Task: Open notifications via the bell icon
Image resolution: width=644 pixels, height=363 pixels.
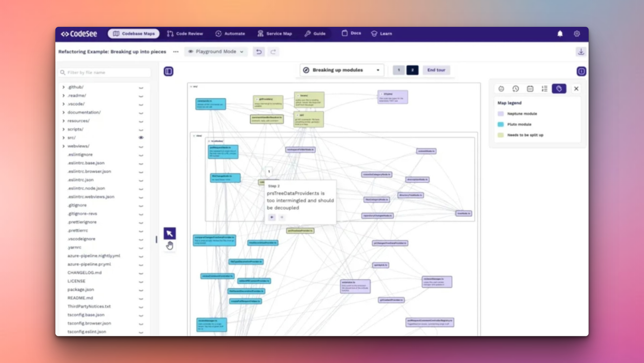Action: [x=559, y=33]
